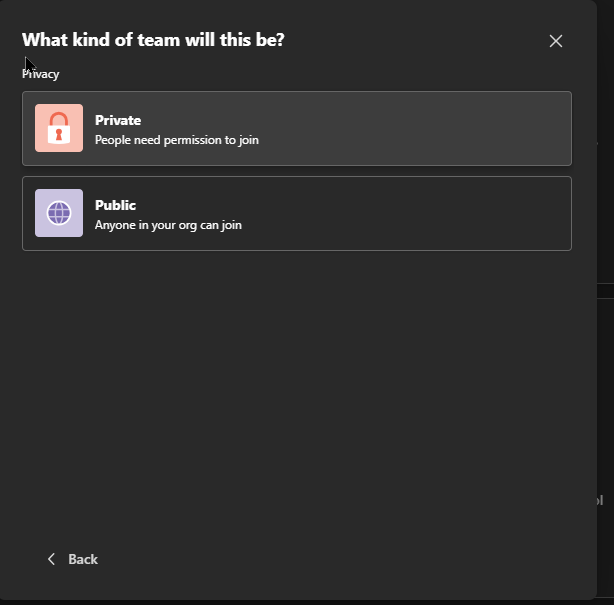Click the X icon at dialog top
This screenshot has height=605, width=614.
(556, 41)
